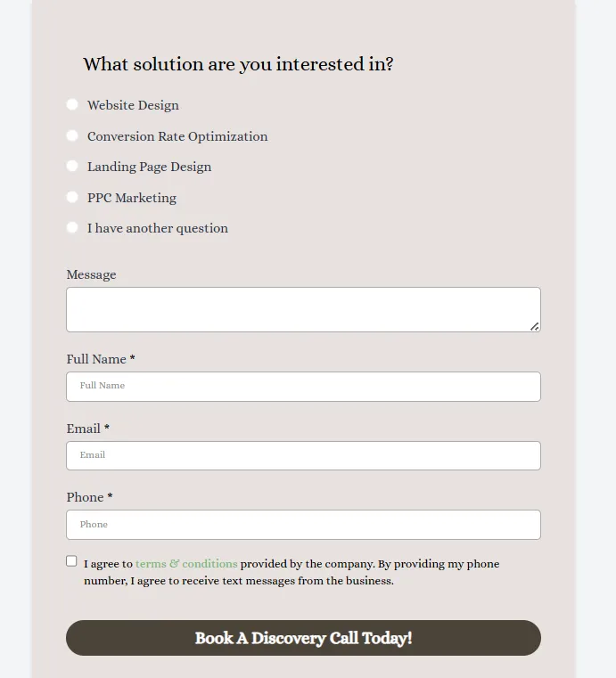
Task: Click the Landing Page Design label
Action: pos(149,167)
